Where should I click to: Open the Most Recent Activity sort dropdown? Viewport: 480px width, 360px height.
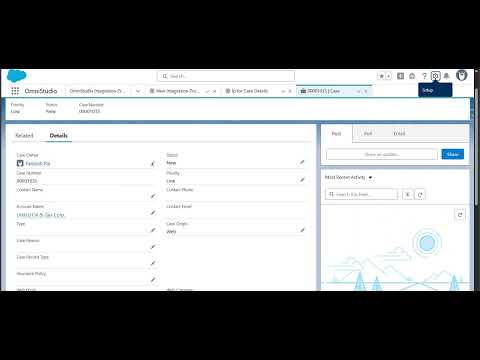[348, 177]
